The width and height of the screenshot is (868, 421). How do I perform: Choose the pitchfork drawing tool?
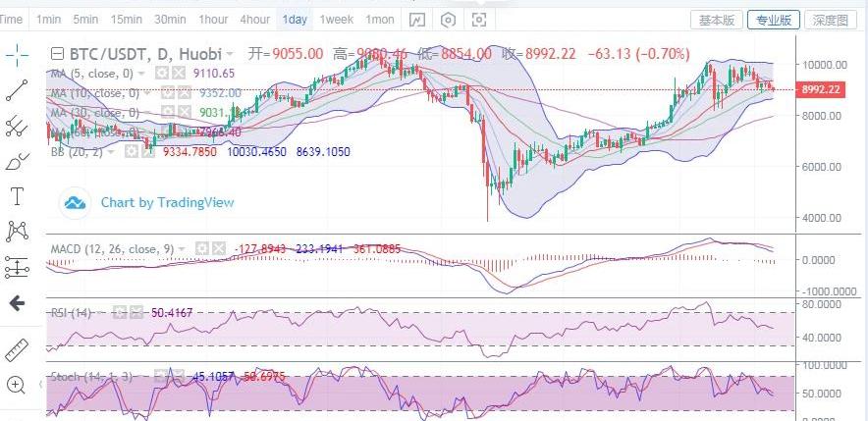[17, 126]
